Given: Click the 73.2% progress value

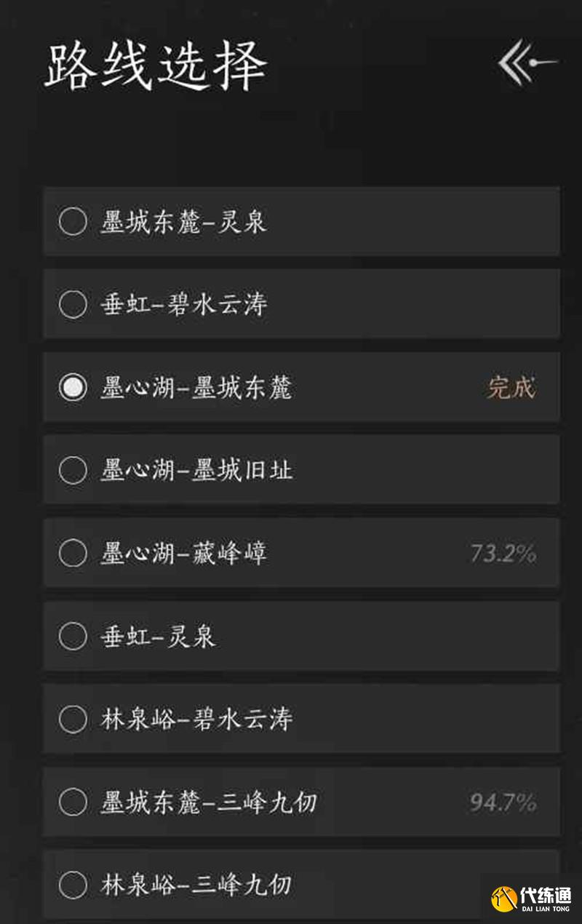Looking at the screenshot, I should click(503, 554).
